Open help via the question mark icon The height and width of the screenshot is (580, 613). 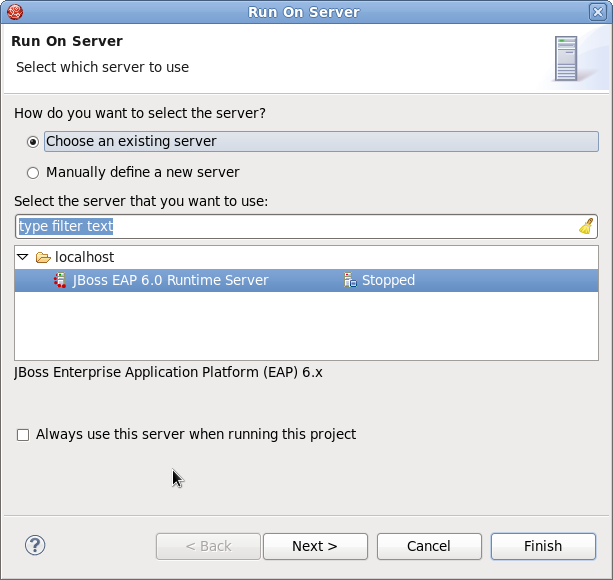[x=35, y=545]
